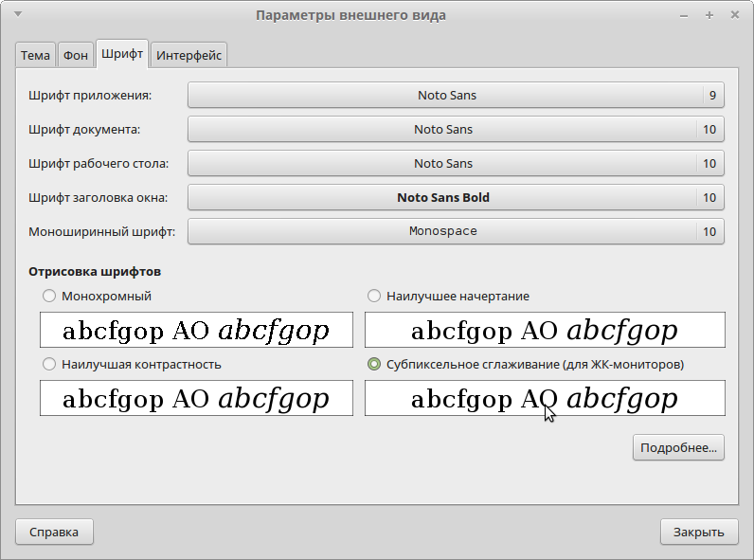Click the Подробнее... button
The width and height of the screenshot is (754, 560).
pos(678,447)
